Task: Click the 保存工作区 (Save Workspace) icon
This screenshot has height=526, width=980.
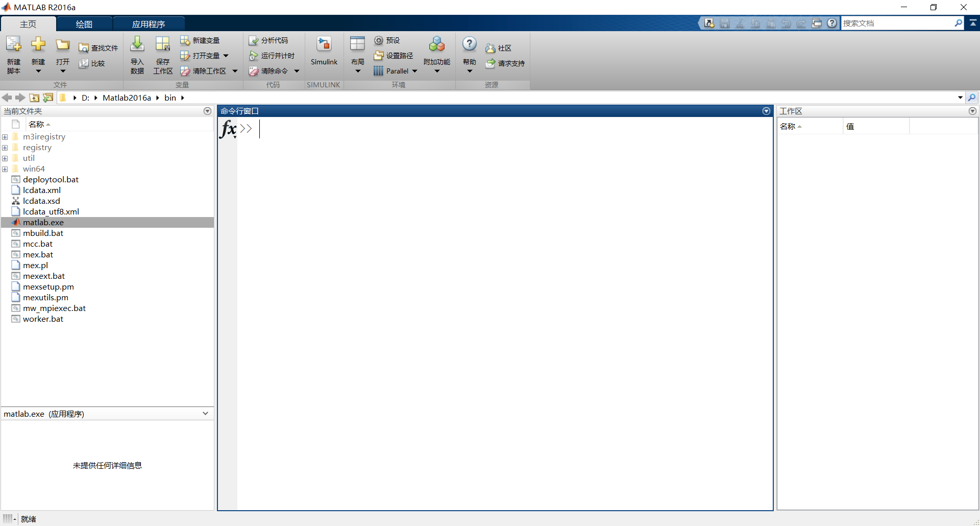Action: point(163,44)
